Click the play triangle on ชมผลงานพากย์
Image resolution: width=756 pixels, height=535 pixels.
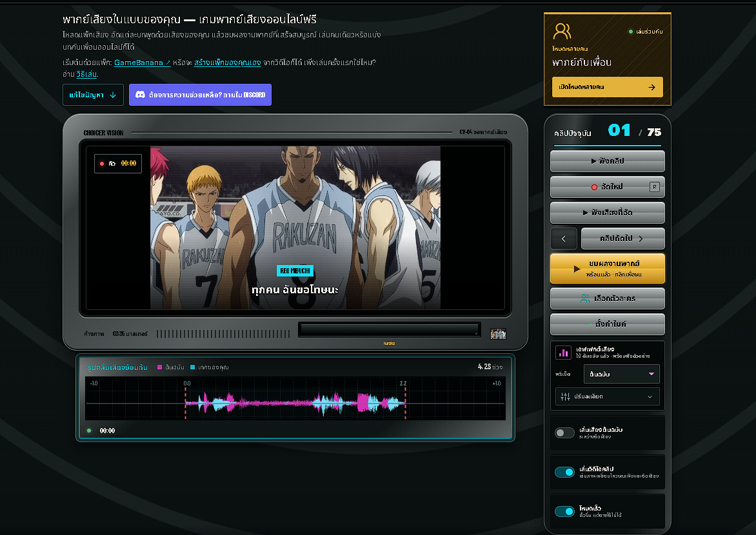pyautogui.click(x=577, y=269)
